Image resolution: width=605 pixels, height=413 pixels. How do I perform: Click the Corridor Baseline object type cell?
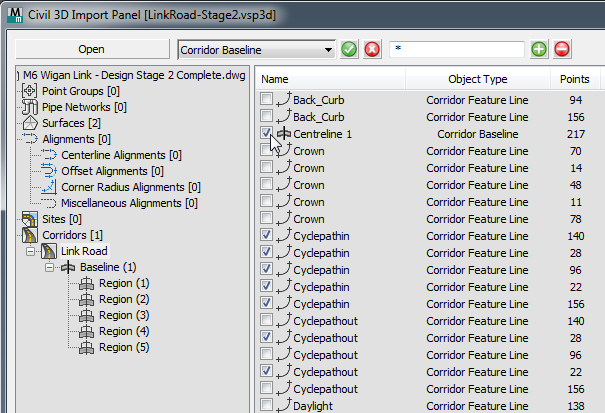[x=478, y=134]
